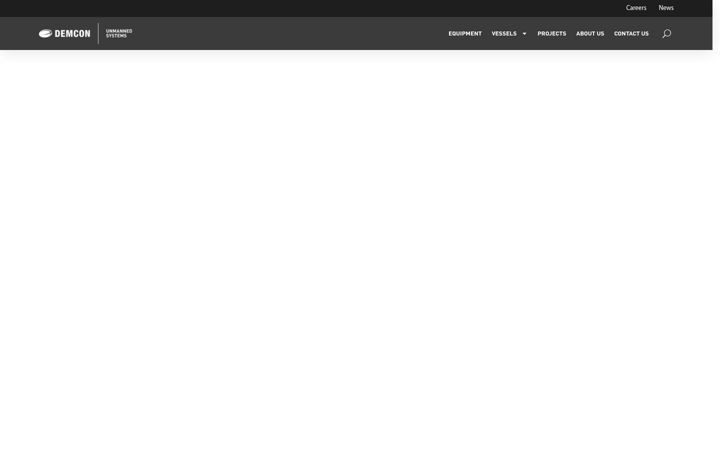Expand the Vessels dropdown arrow
The image size is (720, 450).
coord(524,34)
